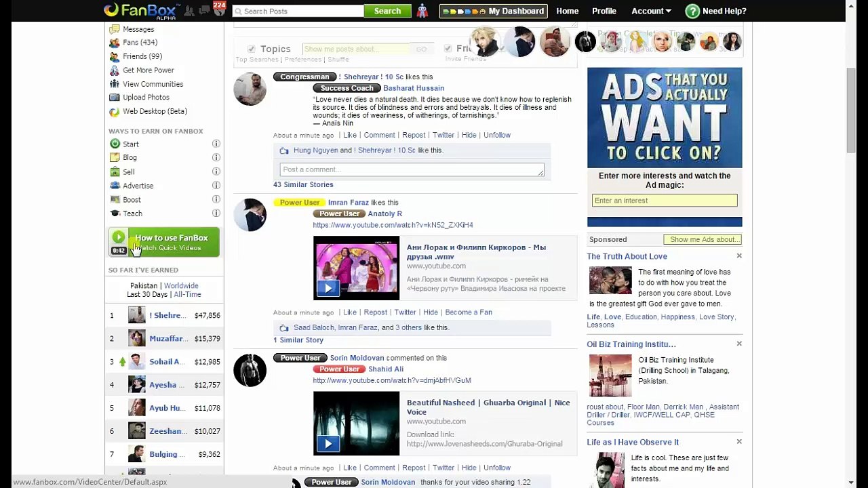This screenshot has width=868, height=488.
Task: Open Muzaffar's leaderboard entry at $15,379
Action: click(165, 339)
